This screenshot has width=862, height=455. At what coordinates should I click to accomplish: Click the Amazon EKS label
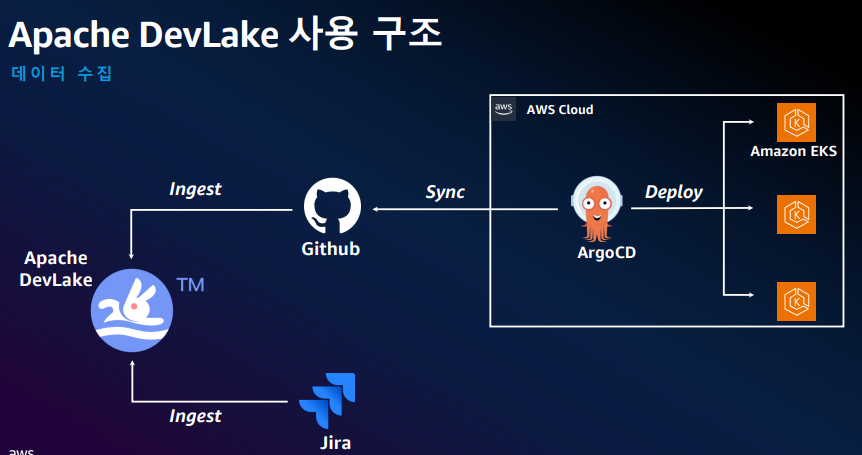[x=794, y=151]
